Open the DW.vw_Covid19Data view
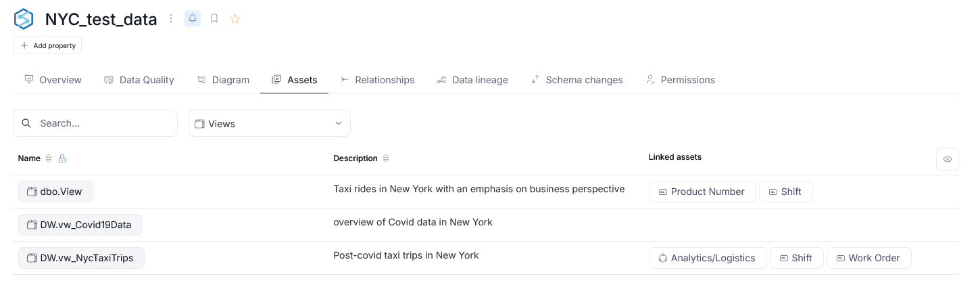980x308 pixels. (x=80, y=225)
